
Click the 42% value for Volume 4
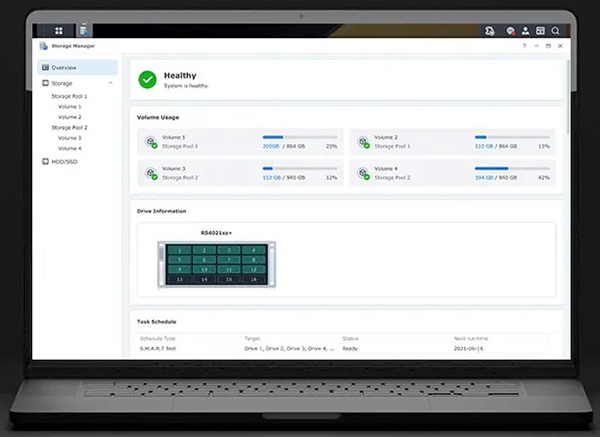coord(544,178)
